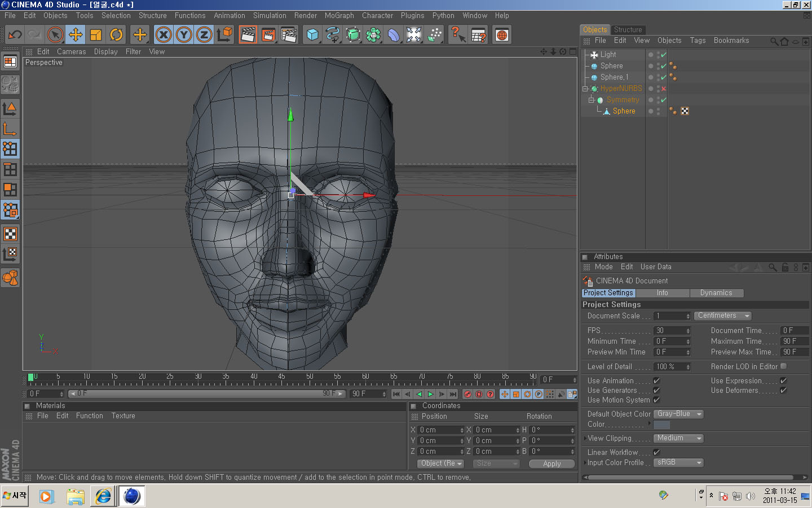The width and height of the screenshot is (812, 508).
Task: Collapse the Symmetry tree node
Action: pyautogui.click(x=592, y=100)
